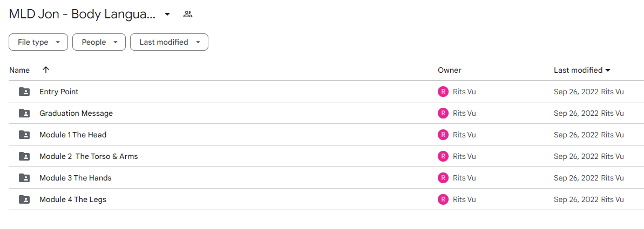Viewport: 644px width, 229px height.
Task: Click the Module 1 The Head folder icon
Action: click(25, 135)
